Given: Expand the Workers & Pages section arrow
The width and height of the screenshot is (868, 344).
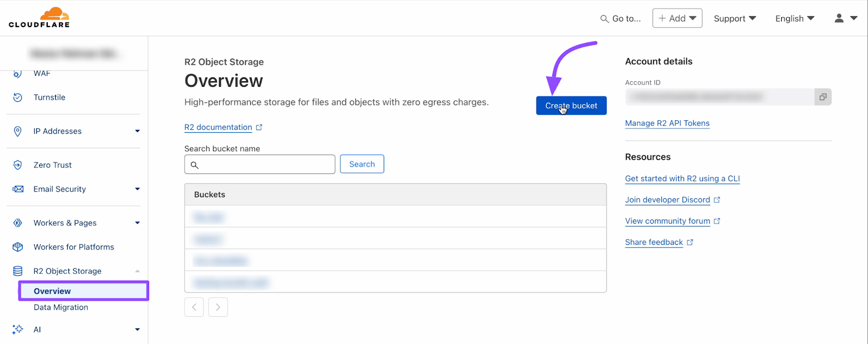Looking at the screenshot, I should pos(137,223).
